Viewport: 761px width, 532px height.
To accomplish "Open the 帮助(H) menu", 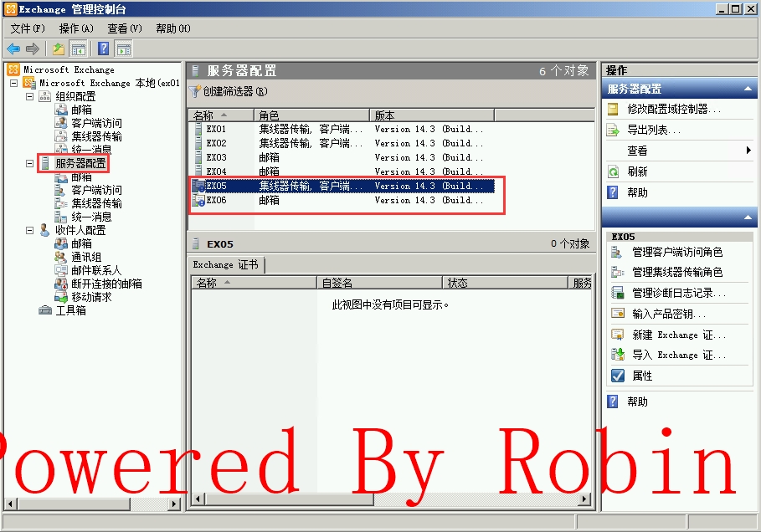I will (173, 29).
